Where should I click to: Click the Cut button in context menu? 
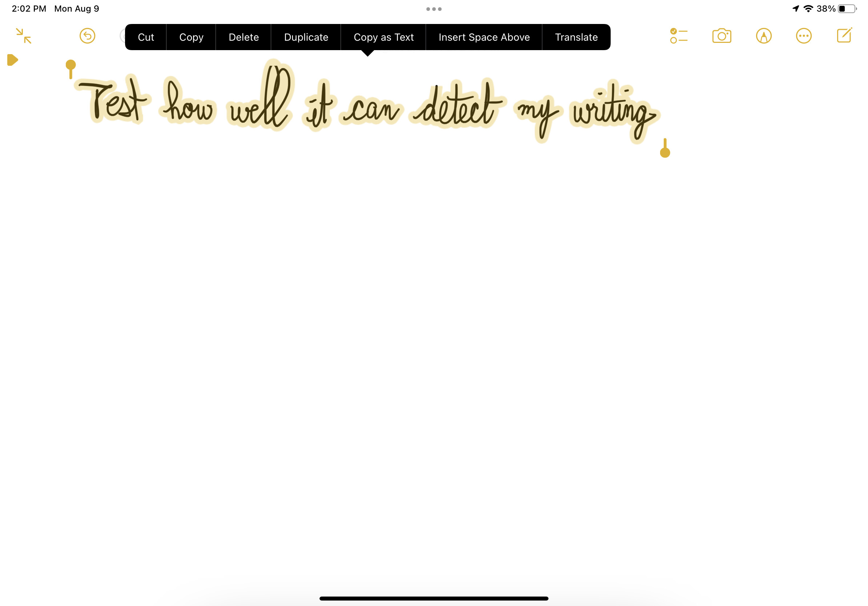click(x=146, y=37)
